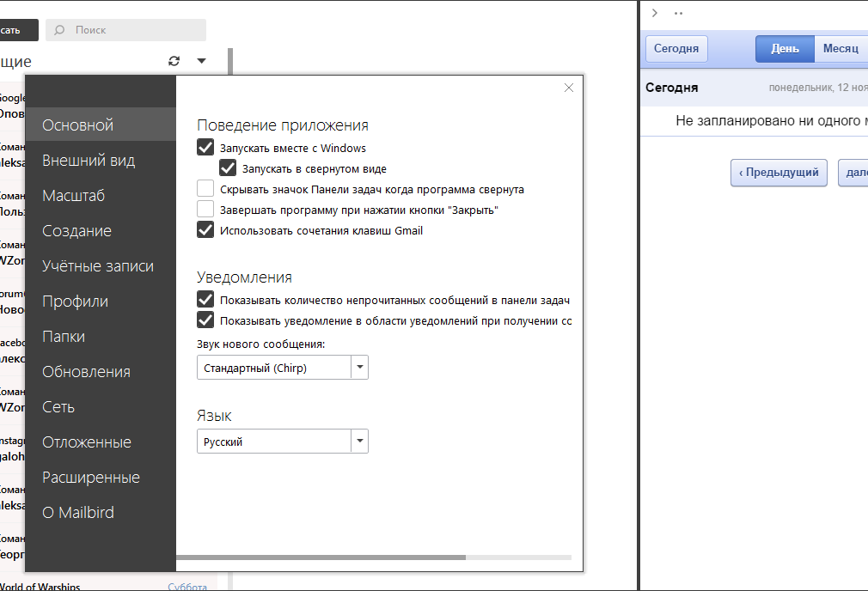Open the Обновления settings tab

(101, 372)
